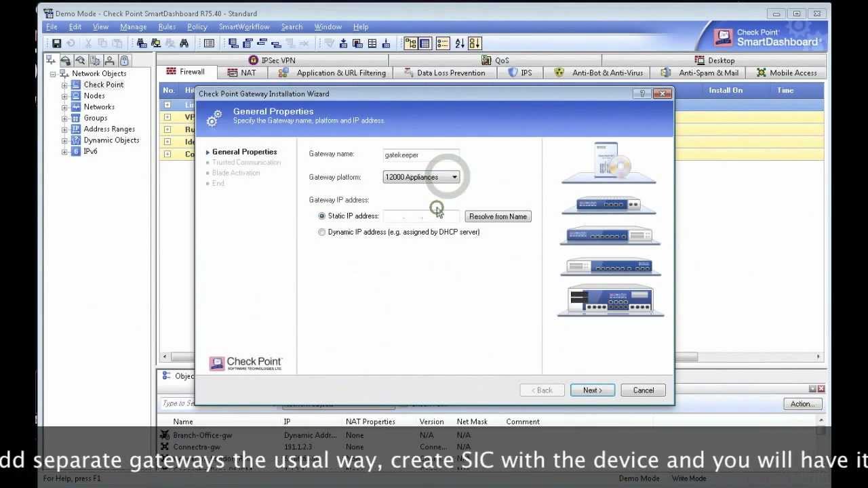The width and height of the screenshot is (868, 488).
Task: Click the Net Mask column header
Action: [x=472, y=422]
